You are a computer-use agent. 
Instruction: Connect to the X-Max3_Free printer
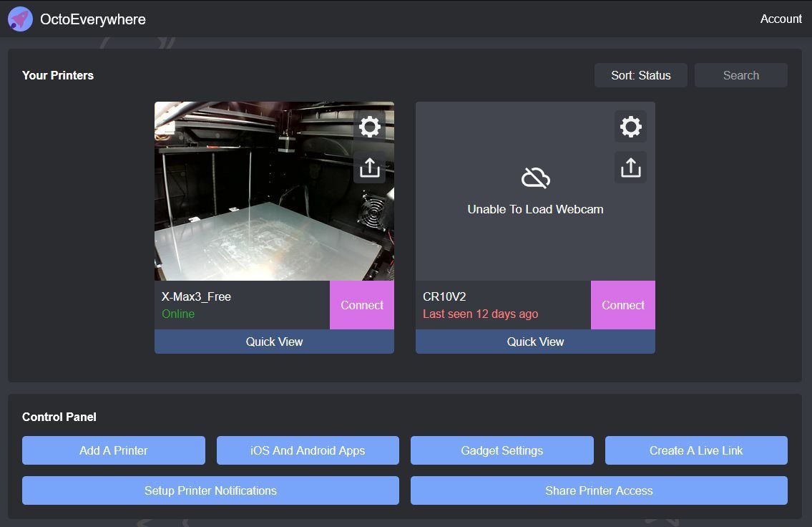[x=362, y=305]
